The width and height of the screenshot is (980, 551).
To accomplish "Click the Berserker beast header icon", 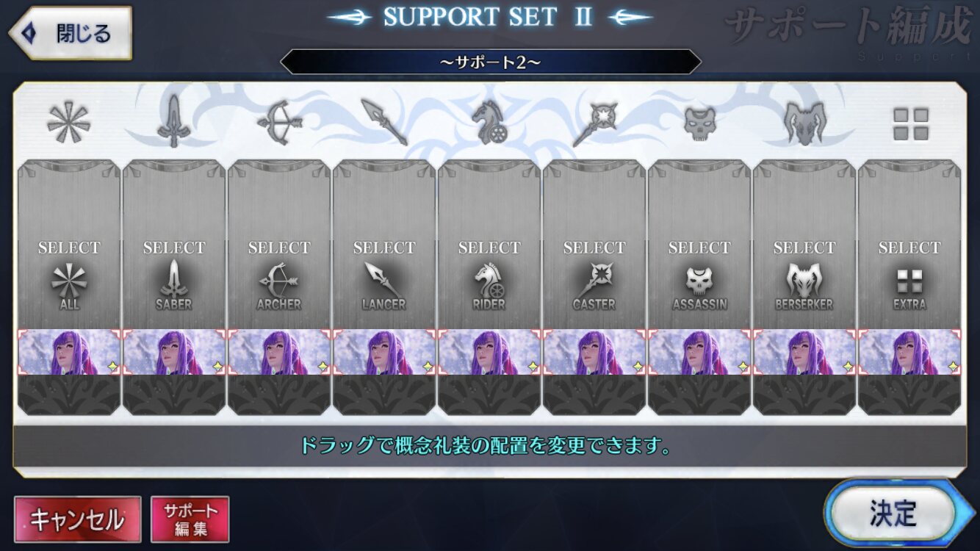I will pyautogui.click(x=804, y=122).
